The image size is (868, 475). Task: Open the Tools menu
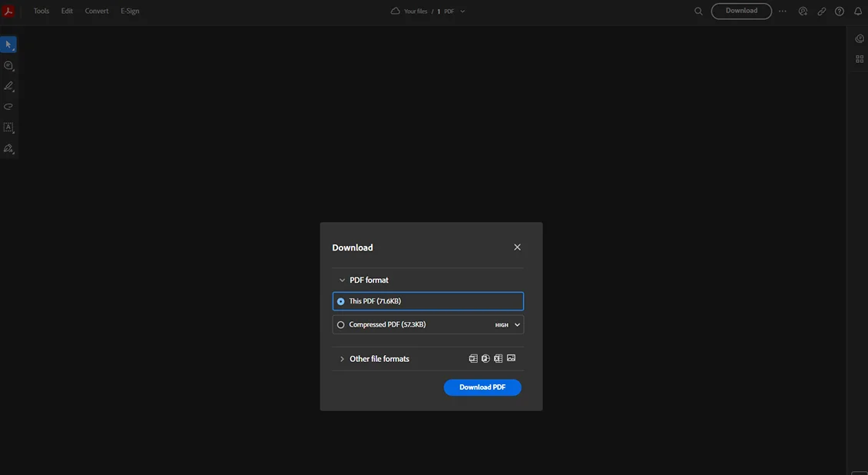[41, 11]
